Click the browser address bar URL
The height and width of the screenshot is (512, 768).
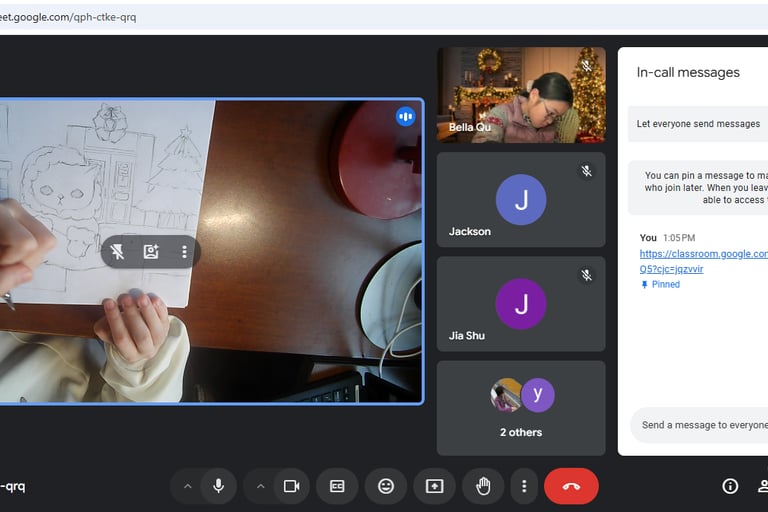pyautogui.click(x=68, y=17)
